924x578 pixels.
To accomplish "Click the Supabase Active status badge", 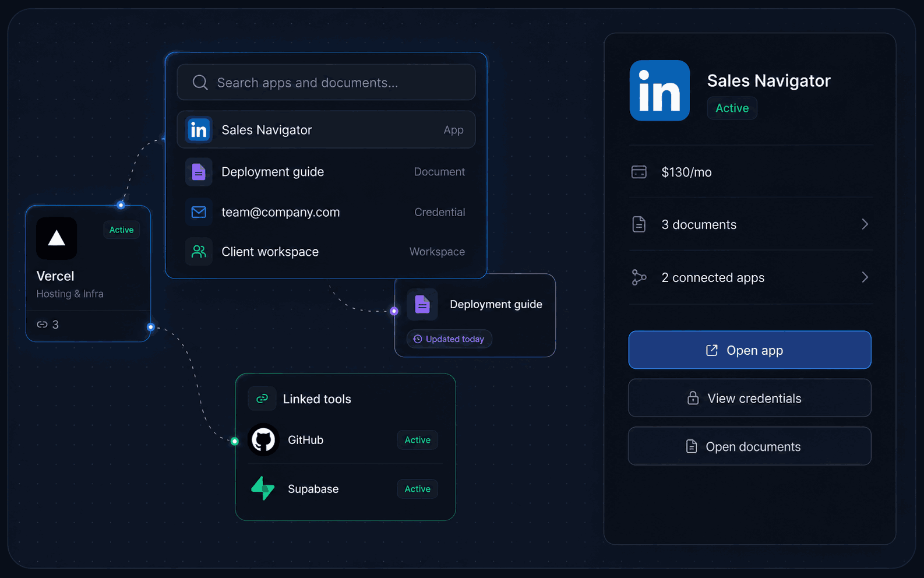I will 418,489.
